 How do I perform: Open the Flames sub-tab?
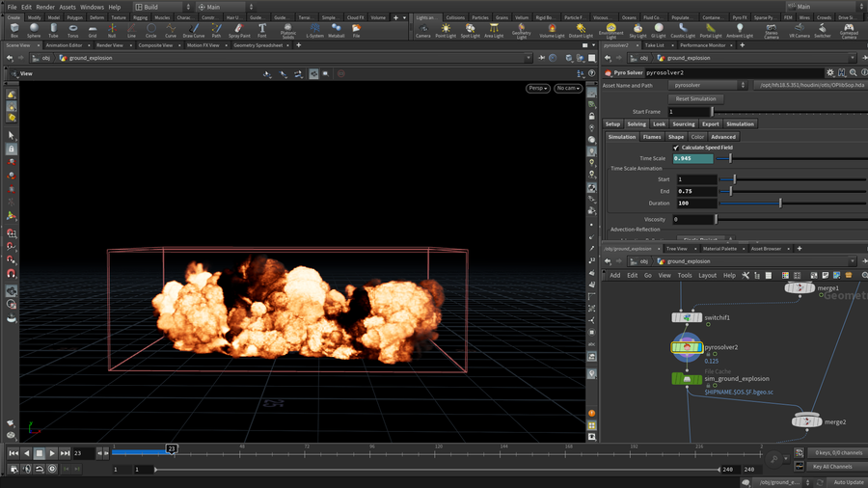[652, 137]
